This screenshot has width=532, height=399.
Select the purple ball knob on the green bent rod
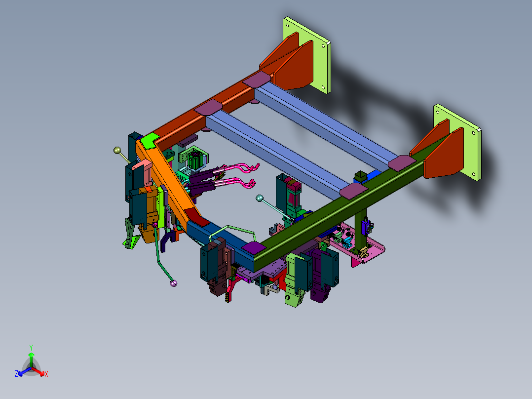pyautogui.click(x=173, y=283)
